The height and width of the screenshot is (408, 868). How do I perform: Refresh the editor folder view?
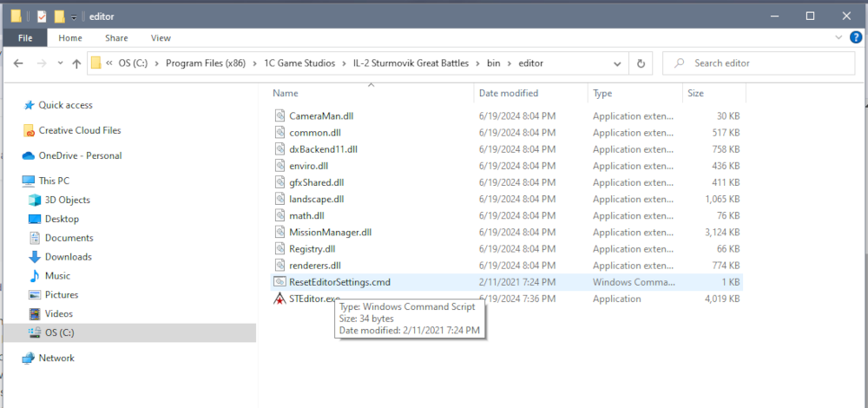641,63
